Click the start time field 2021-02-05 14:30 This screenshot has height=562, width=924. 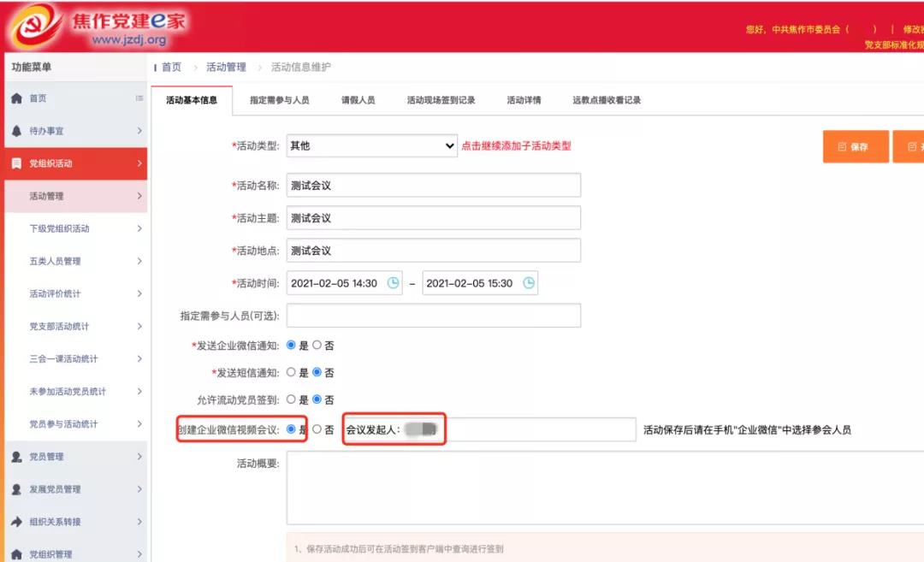[344, 283]
